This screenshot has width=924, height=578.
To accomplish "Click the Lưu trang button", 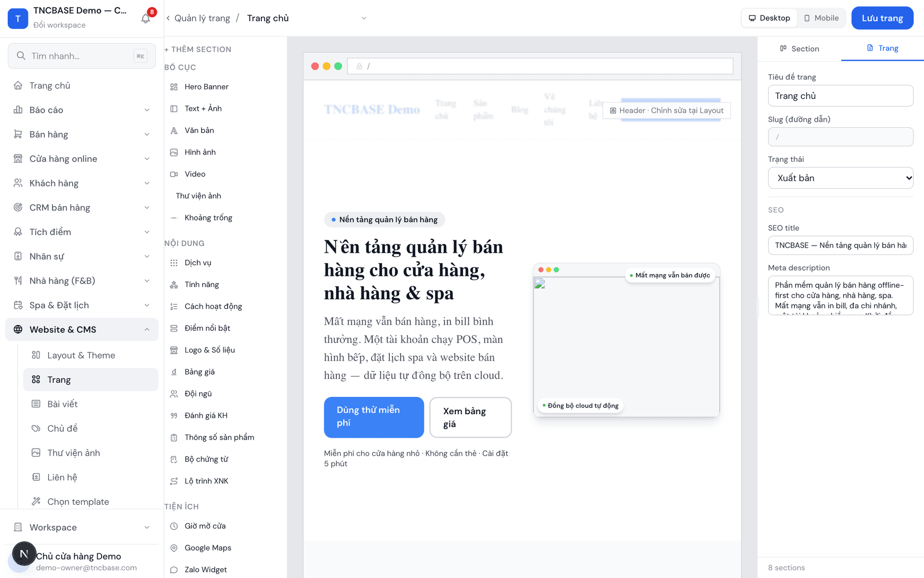I will 882,18.
